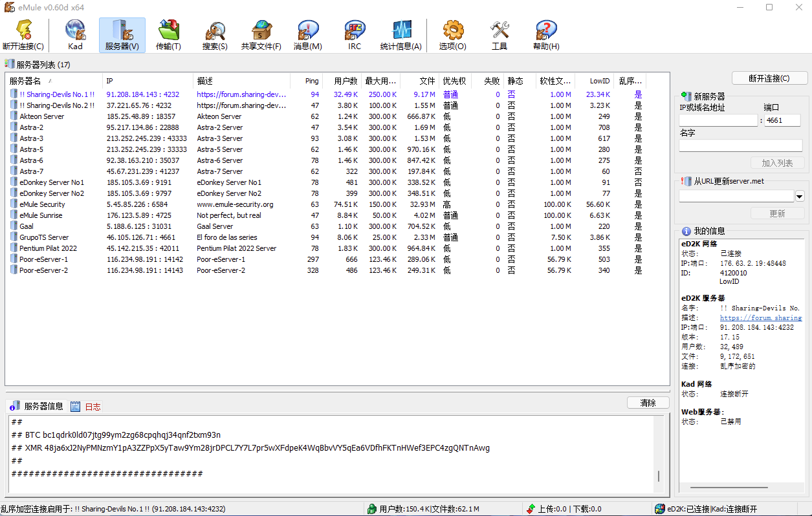Open the 共享文件 shared files icon

click(x=261, y=35)
